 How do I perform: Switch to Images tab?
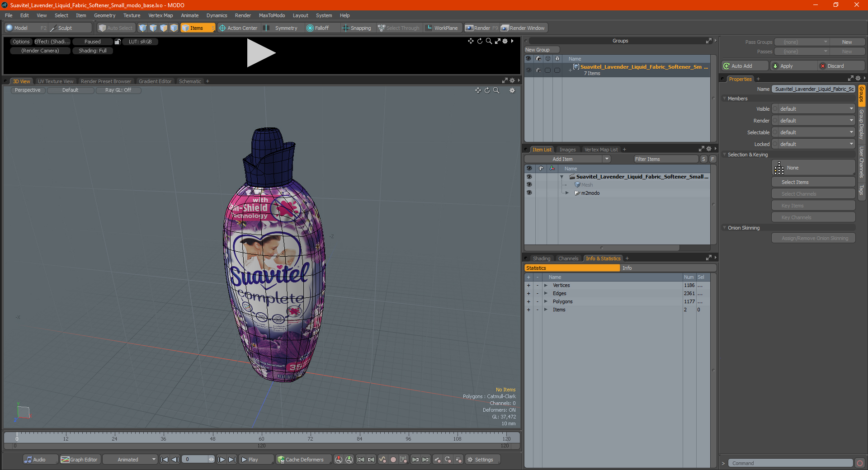(567, 150)
